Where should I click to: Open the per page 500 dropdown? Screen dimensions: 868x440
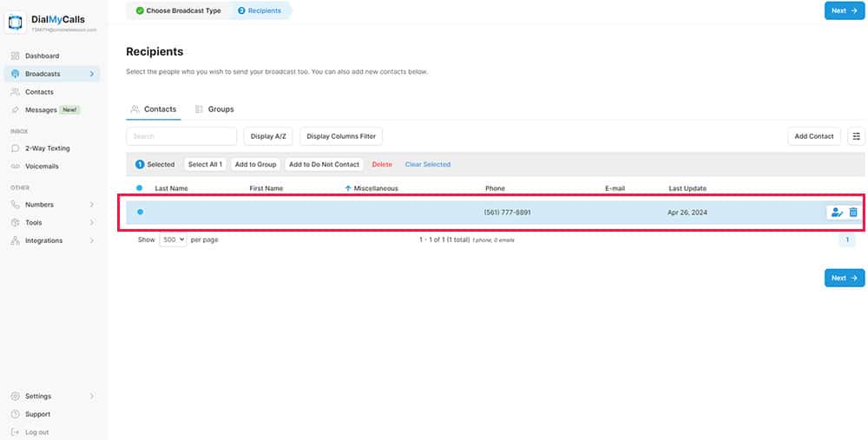[173, 240]
